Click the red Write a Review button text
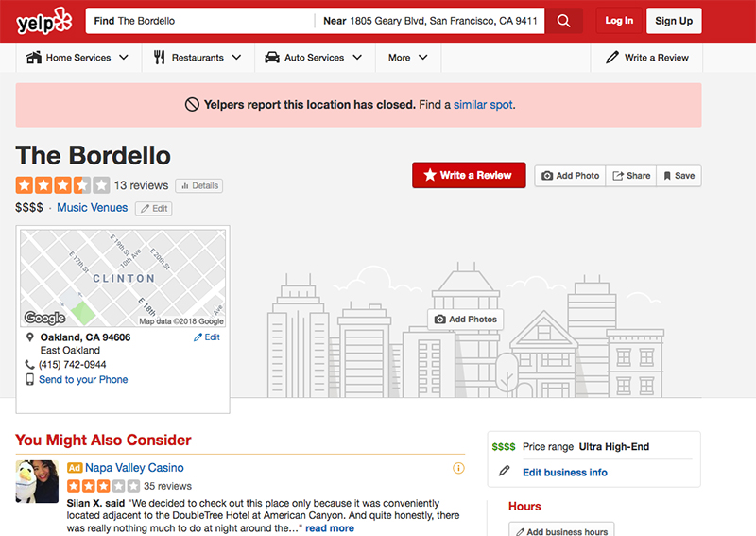This screenshot has height=536, width=756. pos(475,175)
